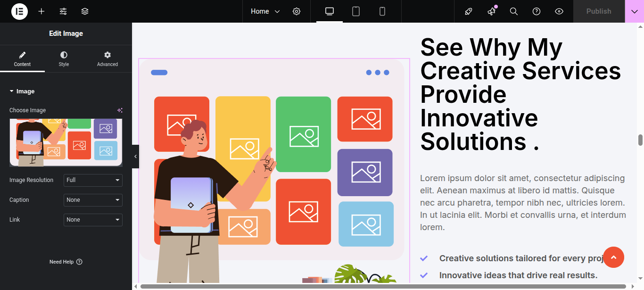This screenshot has height=290, width=644.
Task: Open the Link dropdown
Action: pyautogui.click(x=93, y=220)
